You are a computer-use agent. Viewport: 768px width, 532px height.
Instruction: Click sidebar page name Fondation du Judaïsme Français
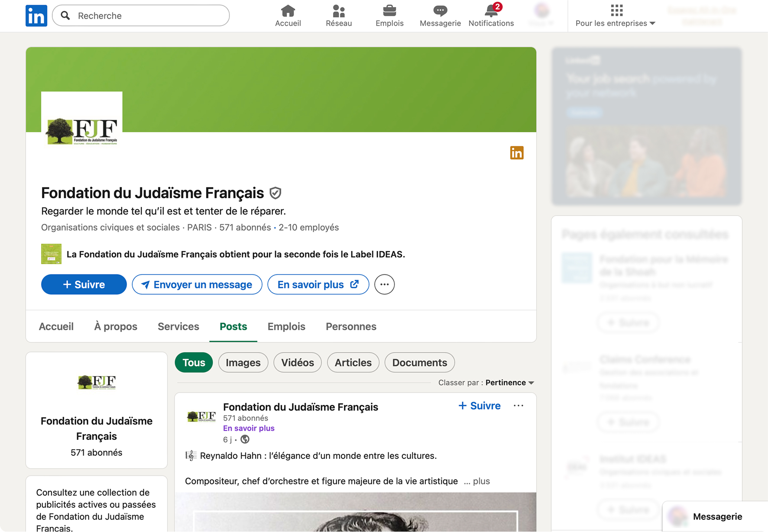point(97,429)
